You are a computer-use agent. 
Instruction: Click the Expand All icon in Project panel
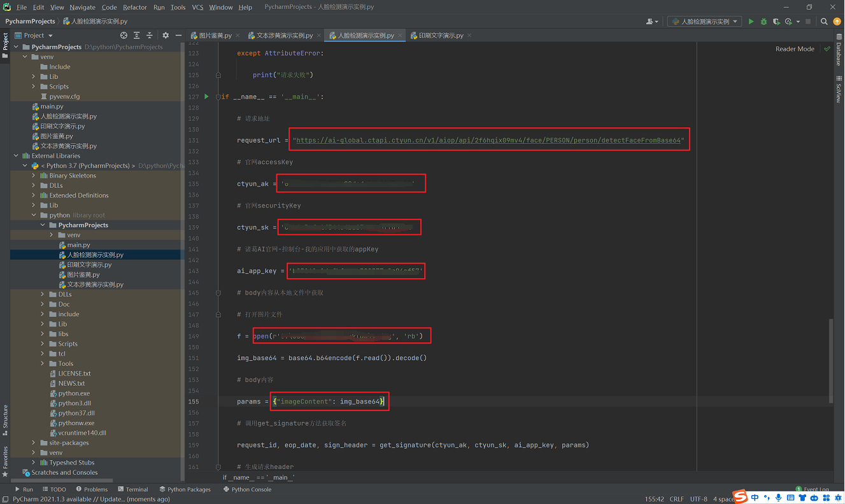tap(137, 36)
